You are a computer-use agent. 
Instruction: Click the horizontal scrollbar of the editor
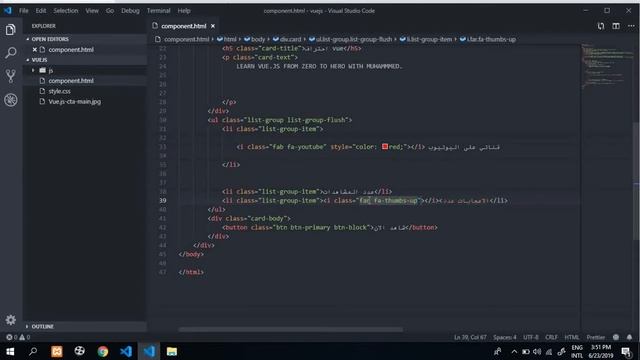click(x=291, y=329)
